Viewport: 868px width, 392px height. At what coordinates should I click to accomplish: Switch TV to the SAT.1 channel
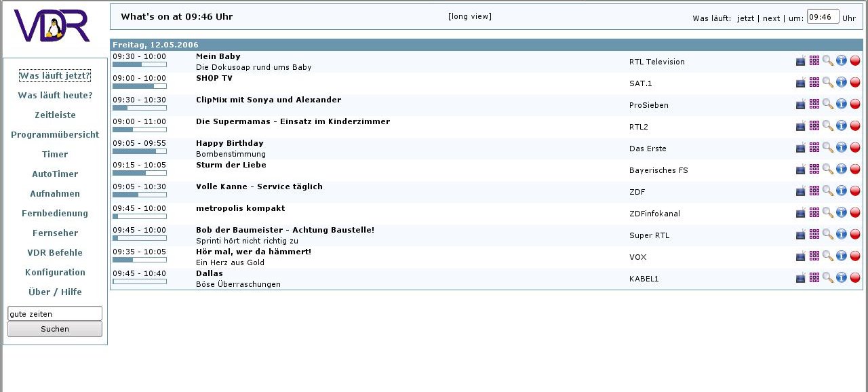(x=801, y=83)
